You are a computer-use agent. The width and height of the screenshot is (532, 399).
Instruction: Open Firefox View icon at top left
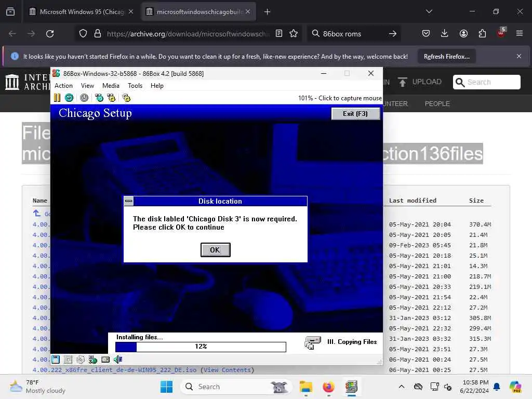(10, 11)
